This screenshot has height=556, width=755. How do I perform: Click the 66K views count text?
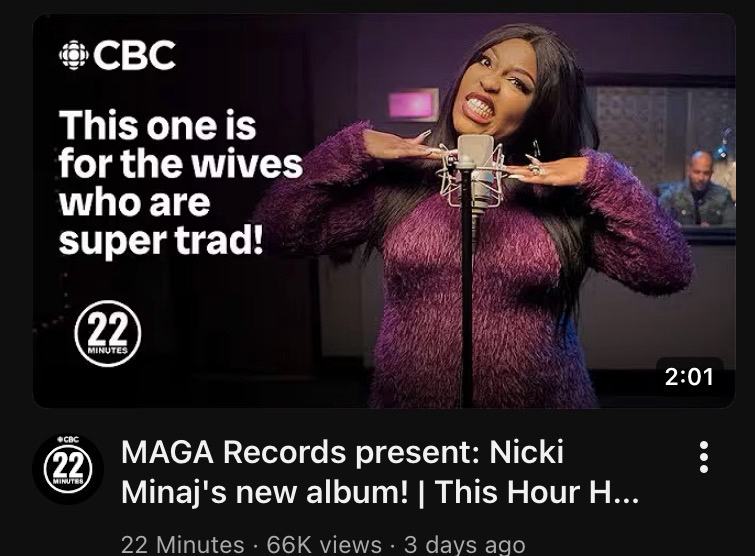pos(324,545)
